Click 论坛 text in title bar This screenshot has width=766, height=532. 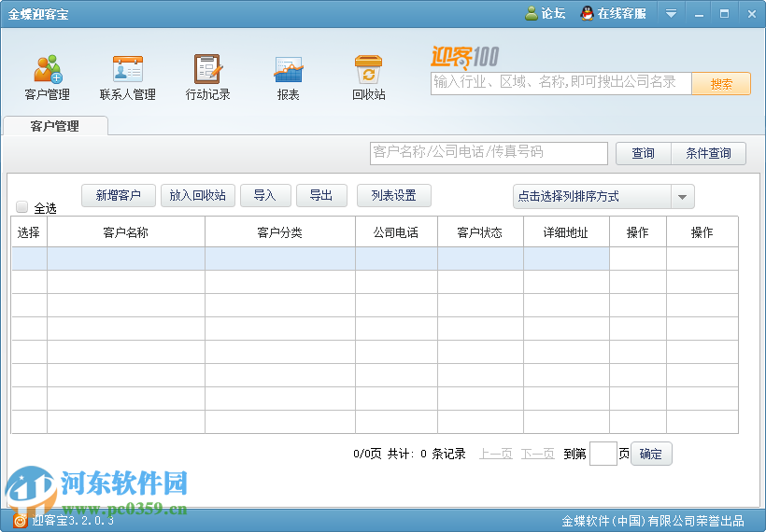(x=554, y=13)
